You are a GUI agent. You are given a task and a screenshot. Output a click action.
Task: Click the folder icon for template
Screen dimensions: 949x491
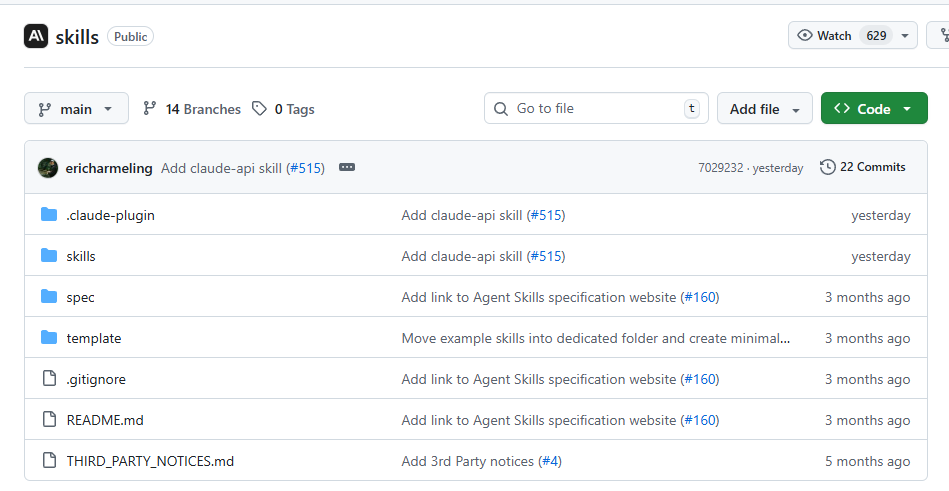[49, 337]
